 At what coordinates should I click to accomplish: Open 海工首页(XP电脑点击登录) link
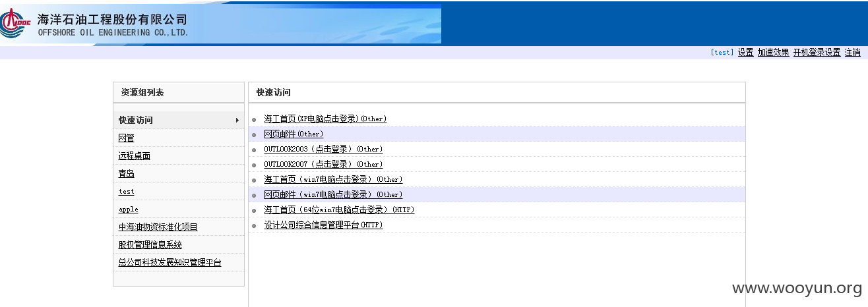tap(325, 119)
